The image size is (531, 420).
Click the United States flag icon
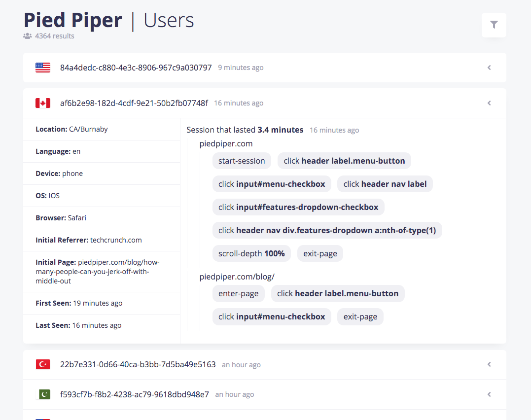coord(43,68)
